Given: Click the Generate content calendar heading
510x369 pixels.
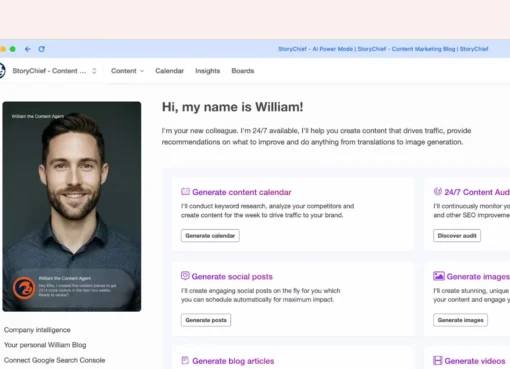Looking at the screenshot, I should pos(242,192).
